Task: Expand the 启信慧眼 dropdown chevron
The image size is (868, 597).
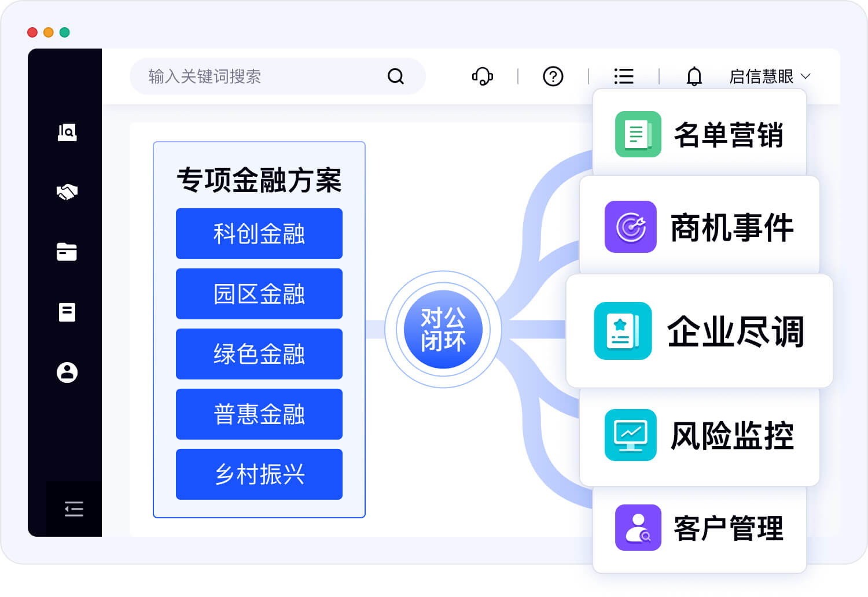Action: tap(806, 76)
